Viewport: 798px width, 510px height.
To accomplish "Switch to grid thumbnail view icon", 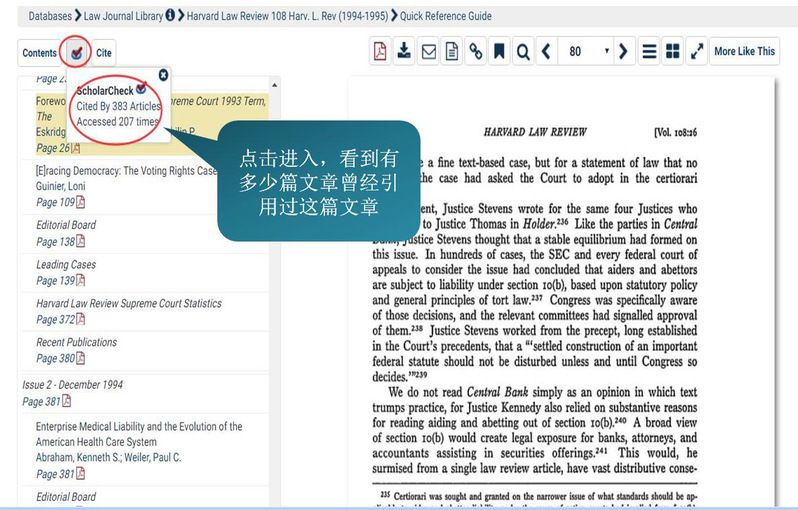I will [673, 52].
